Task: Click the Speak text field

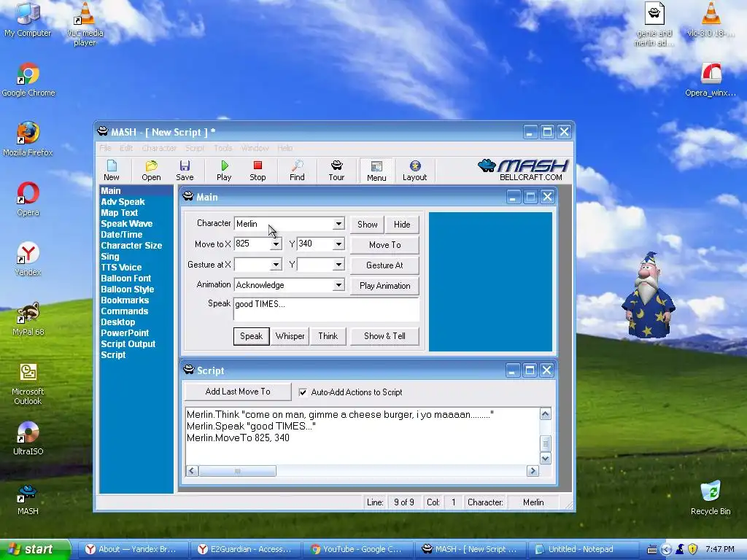Action: pyautogui.click(x=326, y=309)
